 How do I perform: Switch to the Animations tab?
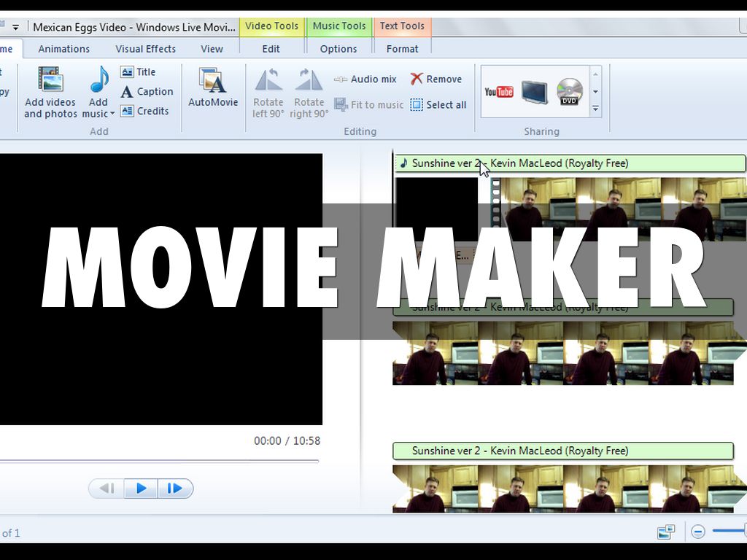coord(63,49)
